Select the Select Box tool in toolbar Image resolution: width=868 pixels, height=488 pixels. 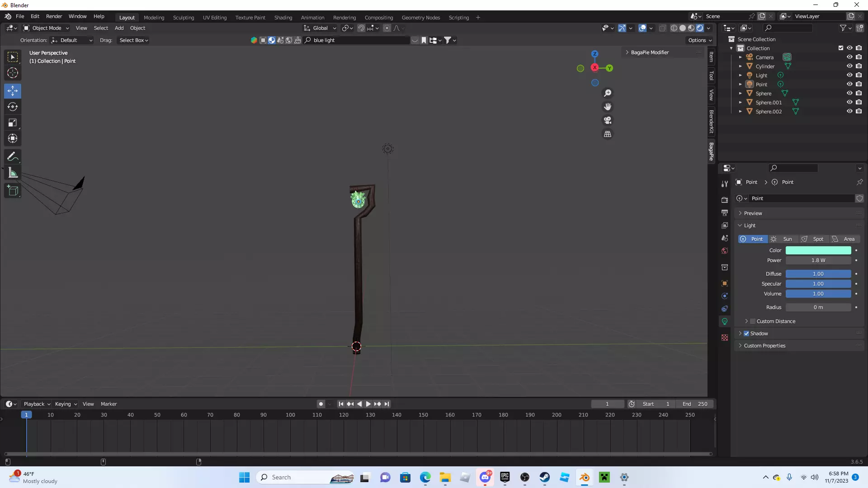pos(13,57)
